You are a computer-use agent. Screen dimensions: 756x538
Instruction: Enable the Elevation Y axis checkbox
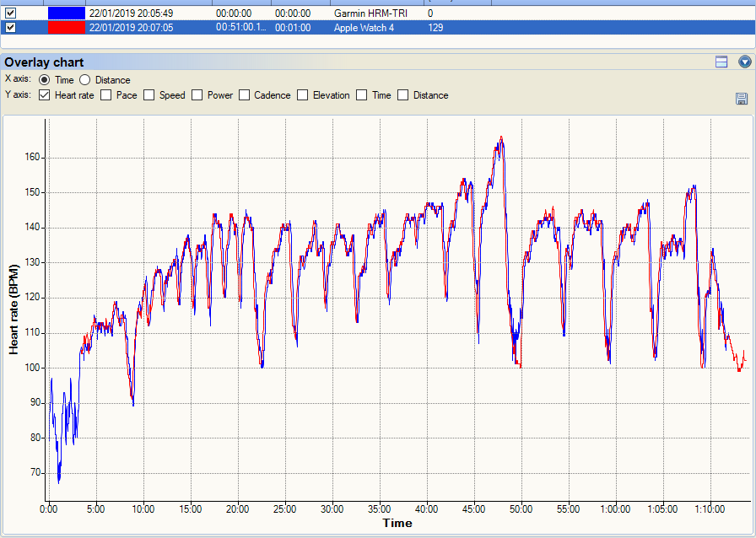pyautogui.click(x=302, y=95)
